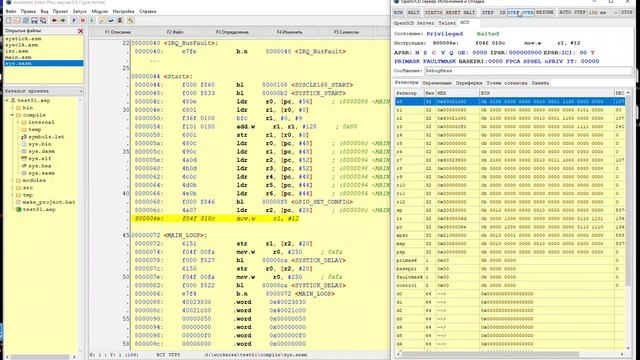Click the red X toolbar icon
Image resolution: width=640 pixels, height=360 pixels.
[83, 20]
